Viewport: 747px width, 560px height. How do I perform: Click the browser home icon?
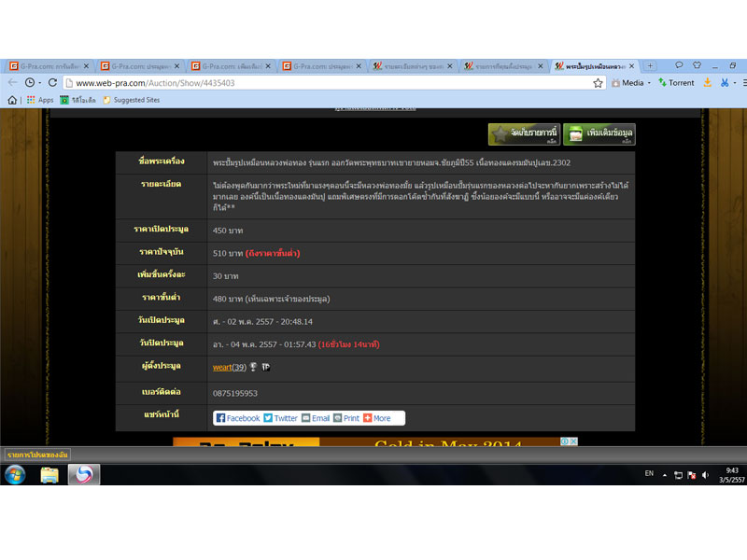click(x=13, y=100)
